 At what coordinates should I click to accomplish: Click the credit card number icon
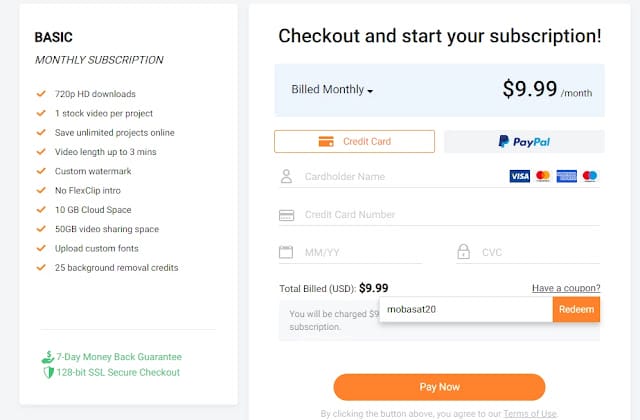click(286, 215)
